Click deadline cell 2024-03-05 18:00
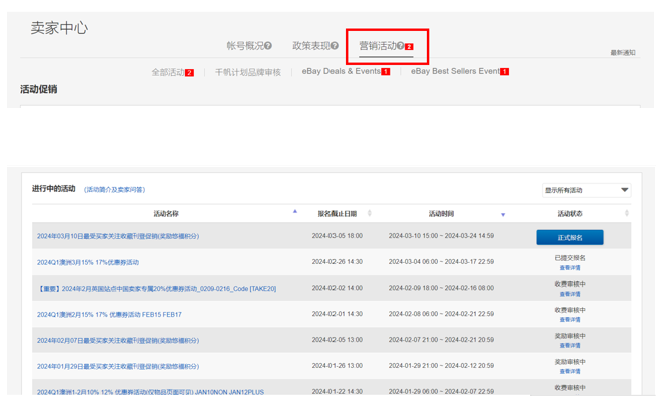Image resolution: width=656 pixels, height=398 pixels. (x=337, y=236)
